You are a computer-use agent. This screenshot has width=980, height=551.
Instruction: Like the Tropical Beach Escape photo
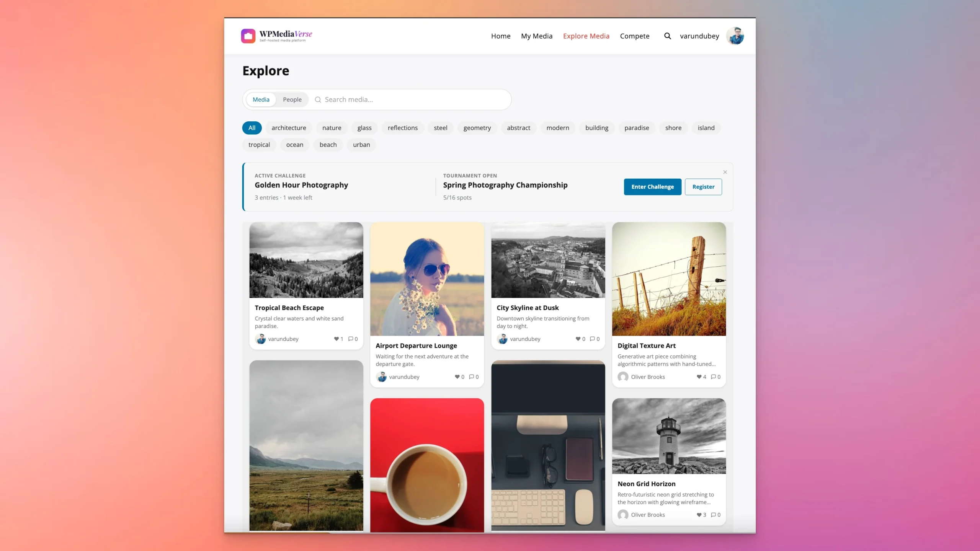point(337,339)
